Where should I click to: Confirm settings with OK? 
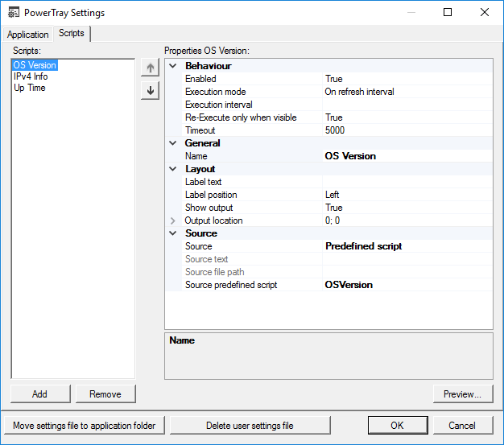(x=398, y=426)
